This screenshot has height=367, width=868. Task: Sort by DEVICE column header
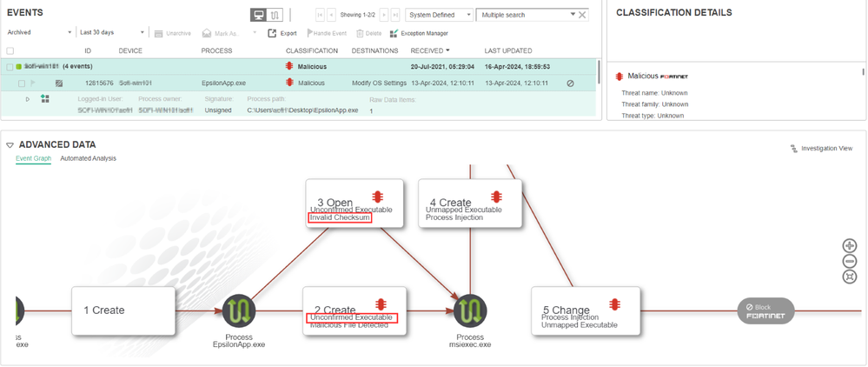click(130, 50)
